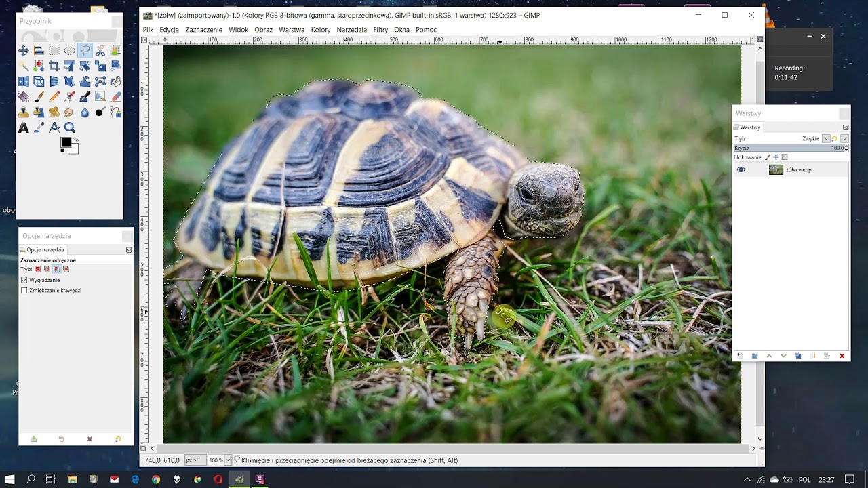Click the żółw.webp layer thumbnail

tap(776, 169)
